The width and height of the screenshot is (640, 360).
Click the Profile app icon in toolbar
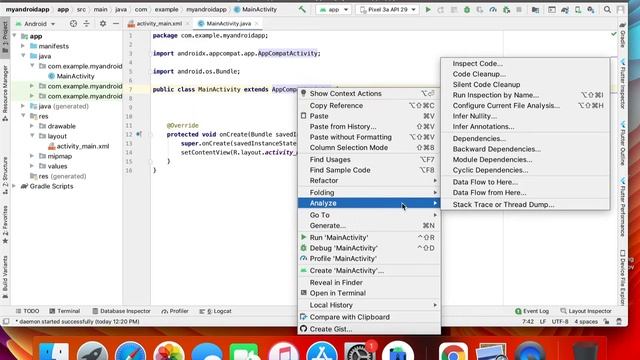pyautogui.click(x=493, y=9)
